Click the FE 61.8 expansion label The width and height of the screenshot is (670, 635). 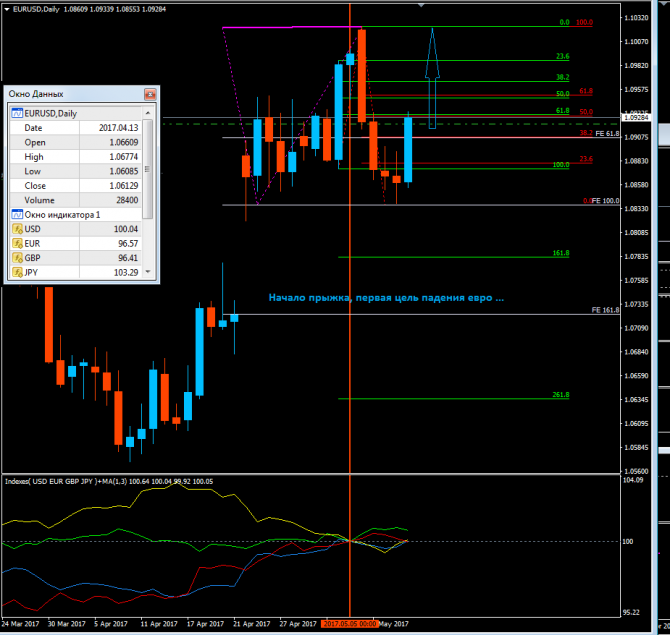point(607,134)
